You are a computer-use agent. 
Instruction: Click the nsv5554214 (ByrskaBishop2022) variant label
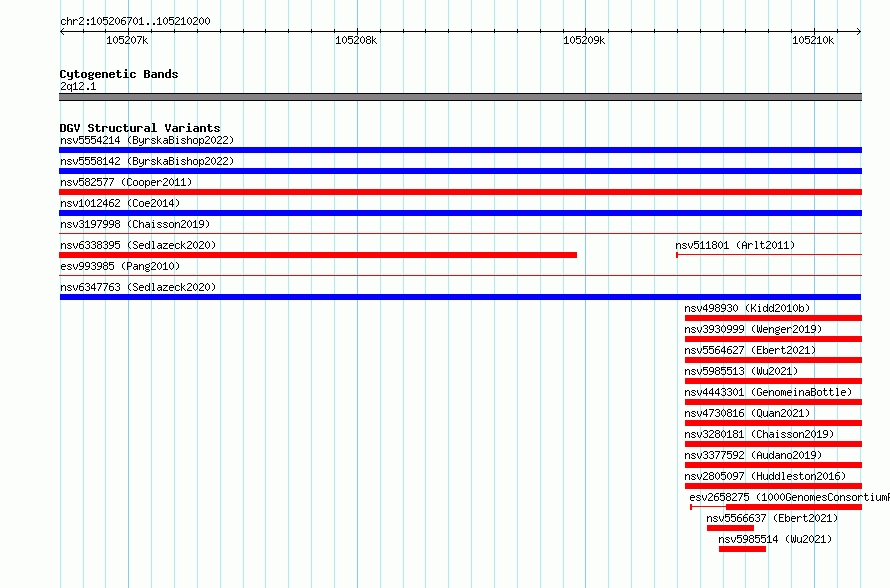click(x=147, y=140)
